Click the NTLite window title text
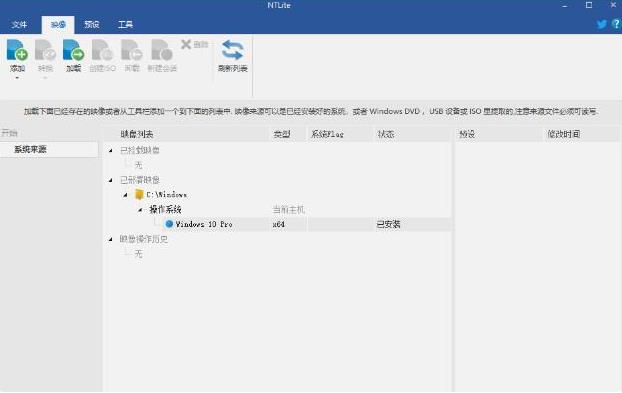Viewport: 622px width, 393px height. pos(279,5)
